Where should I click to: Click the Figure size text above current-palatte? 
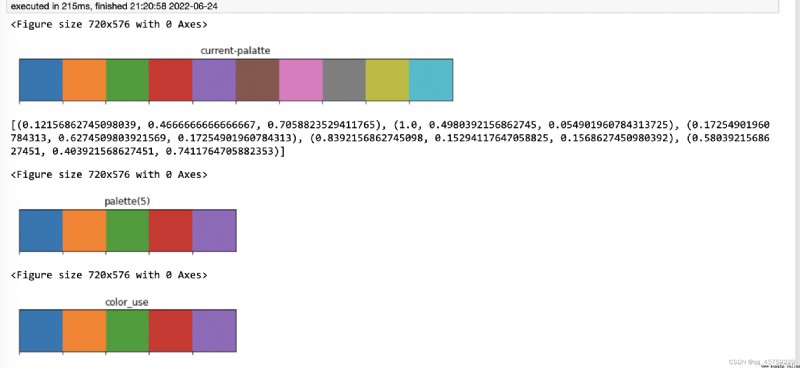109,24
